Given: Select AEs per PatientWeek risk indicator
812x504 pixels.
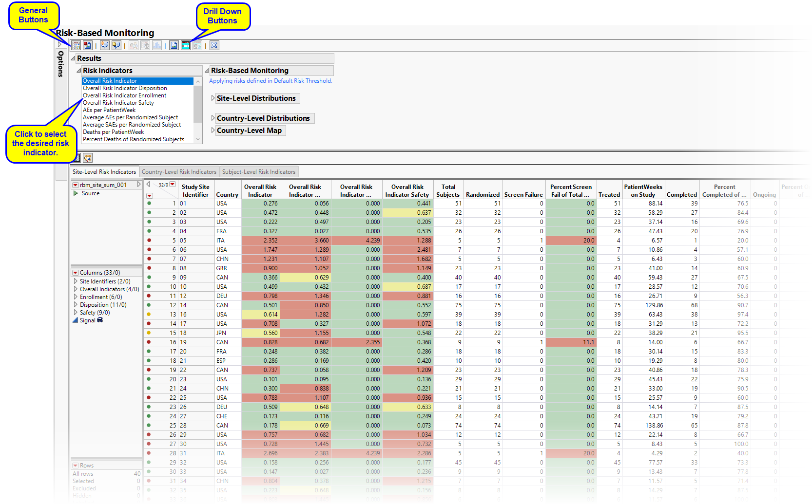Looking at the screenshot, I should point(109,110).
